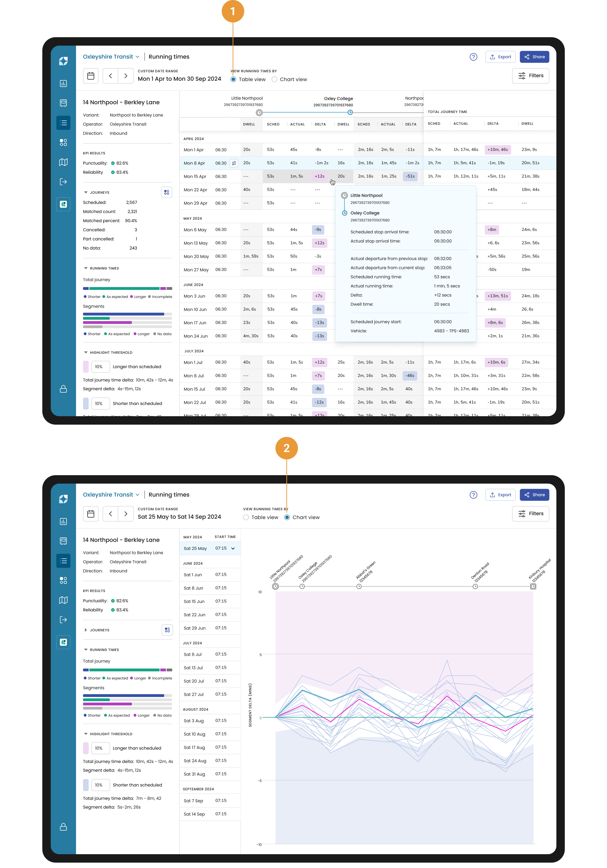Click Share button in bottom screen
This screenshot has width=607, height=868.
pyautogui.click(x=534, y=495)
